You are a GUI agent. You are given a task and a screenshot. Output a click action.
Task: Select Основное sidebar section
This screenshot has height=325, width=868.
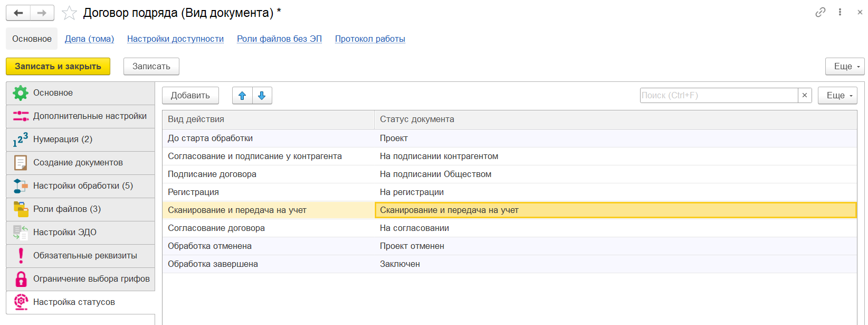click(80, 93)
